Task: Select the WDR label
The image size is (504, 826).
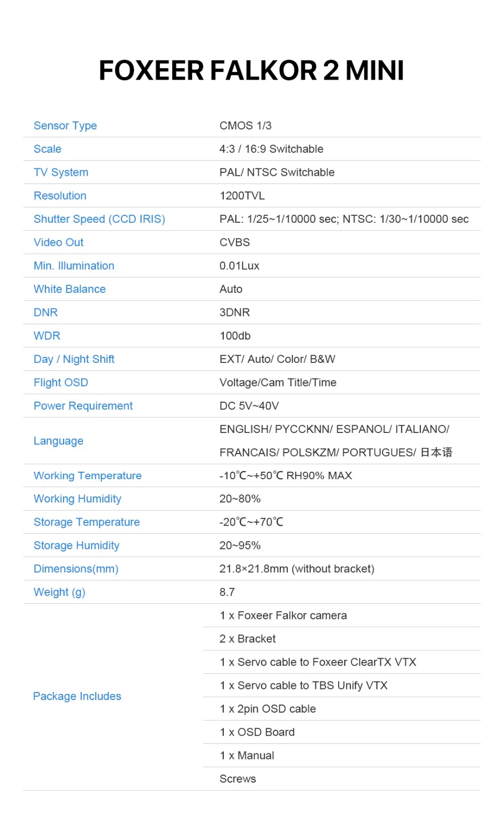Action: coord(47,336)
